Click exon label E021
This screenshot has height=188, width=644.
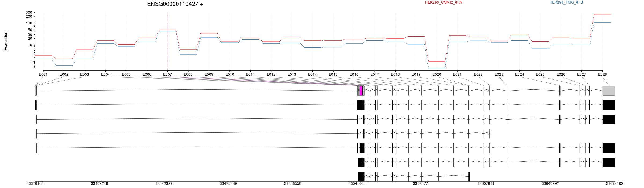coord(457,74)
